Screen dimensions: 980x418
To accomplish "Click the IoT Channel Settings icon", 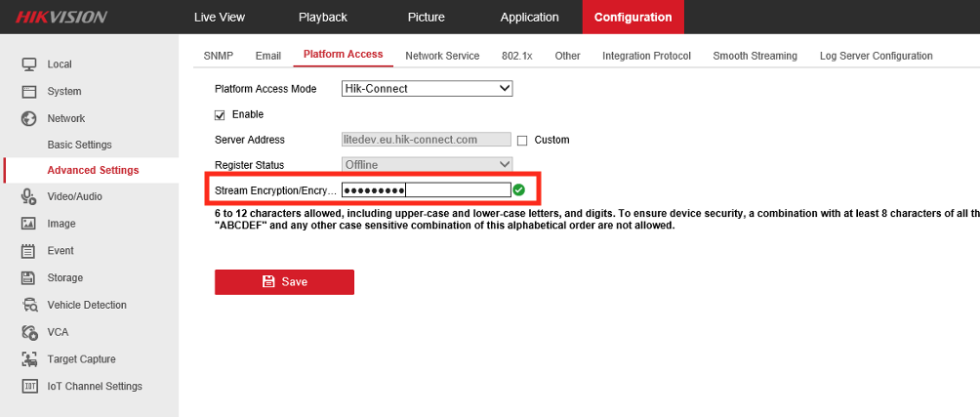I will point(29,387).
